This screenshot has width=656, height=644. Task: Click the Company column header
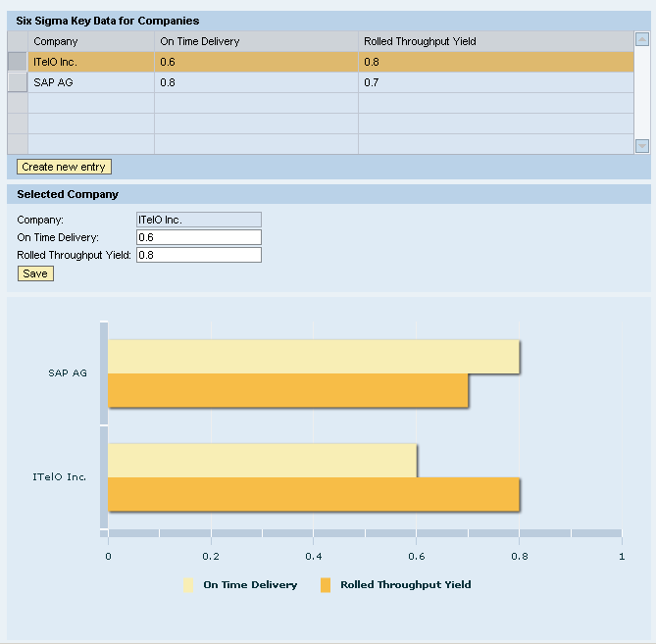[x=90, y=41]
